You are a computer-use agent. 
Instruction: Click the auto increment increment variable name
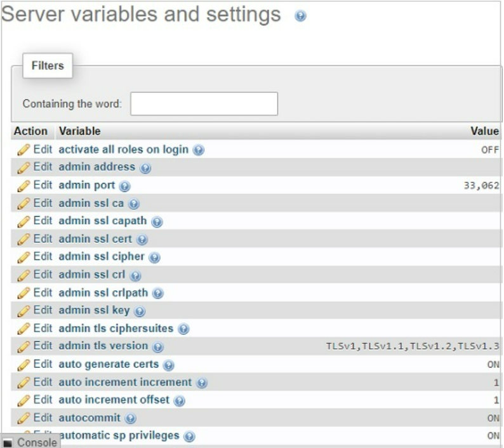[125, 382]
